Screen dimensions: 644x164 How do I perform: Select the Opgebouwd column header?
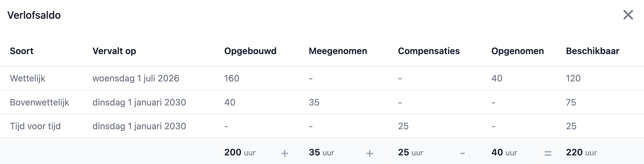250,51
